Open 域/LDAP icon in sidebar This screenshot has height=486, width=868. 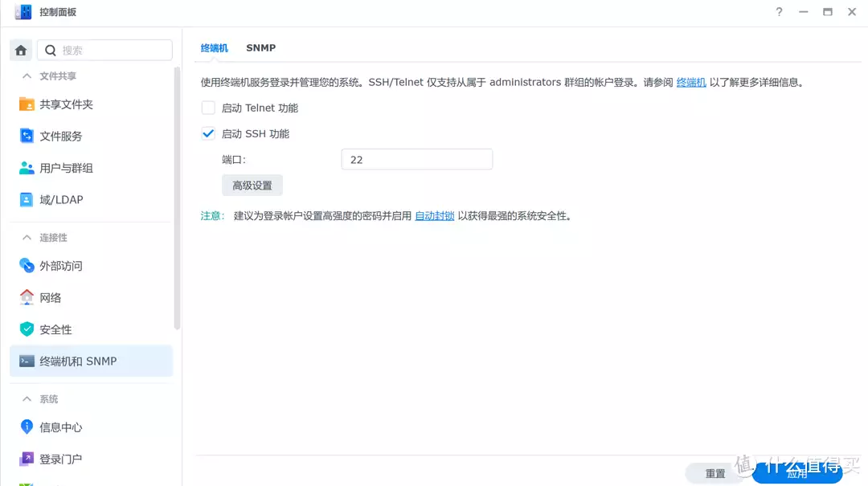27,199
